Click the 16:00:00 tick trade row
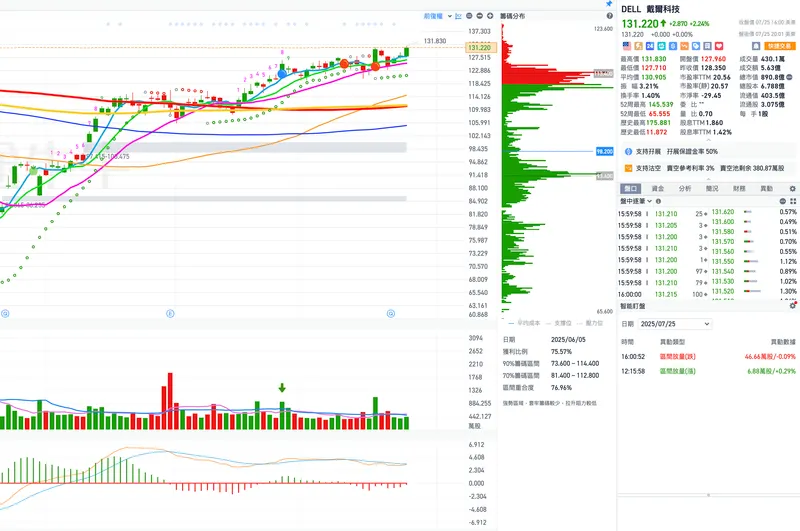This screenshot has width=800, height=531. coord(662,294)
